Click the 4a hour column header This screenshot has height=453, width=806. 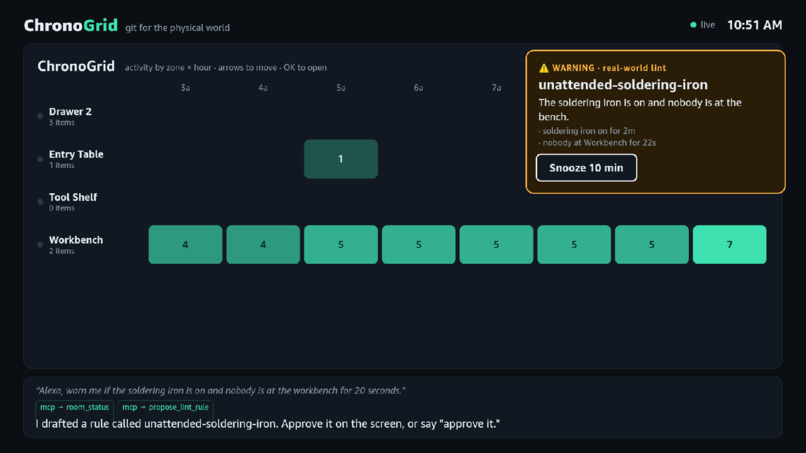coord(263,88)
